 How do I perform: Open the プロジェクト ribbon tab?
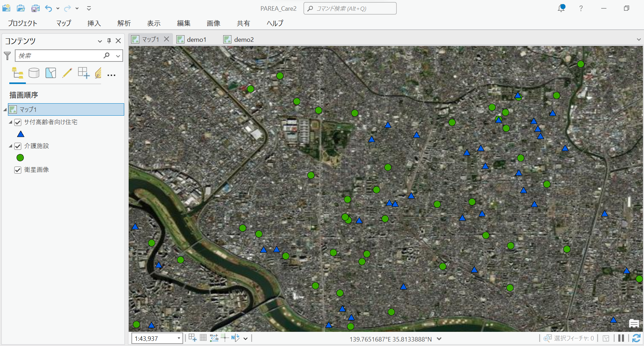(23, 23)
